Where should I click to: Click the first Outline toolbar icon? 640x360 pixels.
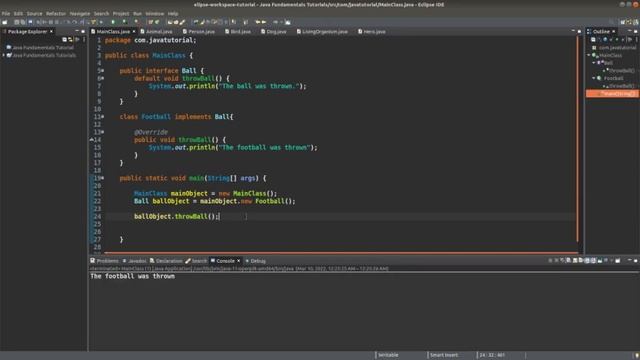pos(593,40)
